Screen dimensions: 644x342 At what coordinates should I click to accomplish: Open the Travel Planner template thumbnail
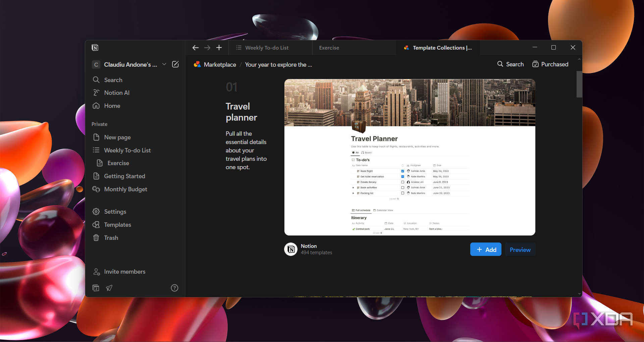tap(410, 157)
